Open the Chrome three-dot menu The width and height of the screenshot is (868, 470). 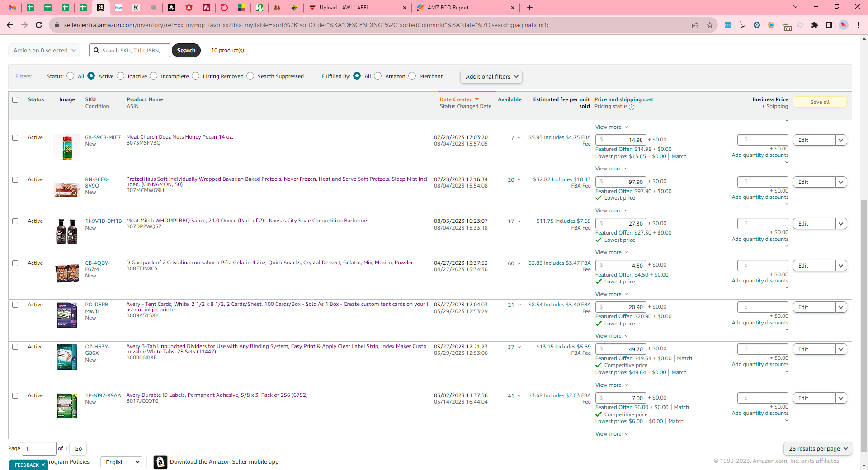tap(858, 25)
